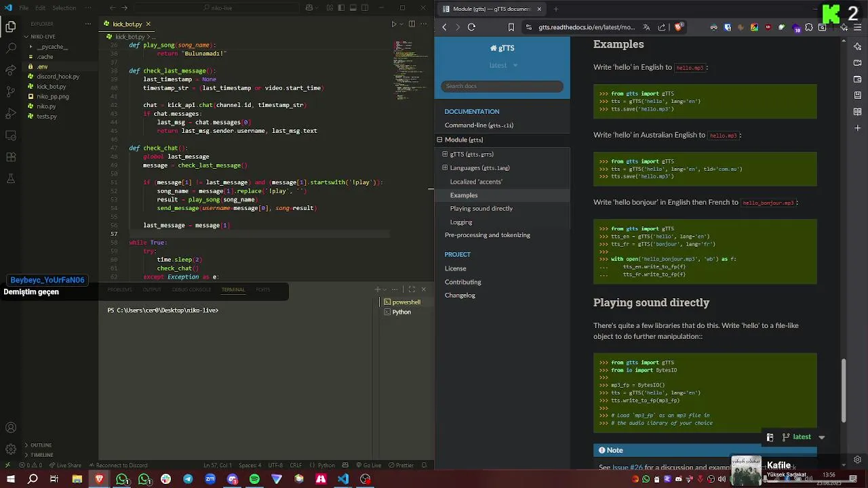Click Explorer panel More Actions ellipsis
The width and height of the screenshot is (868, 488).
point(88,24)
